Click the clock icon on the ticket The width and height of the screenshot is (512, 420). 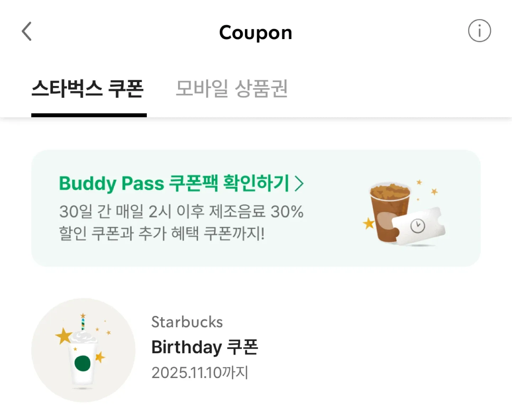click(x=418, y=226)
